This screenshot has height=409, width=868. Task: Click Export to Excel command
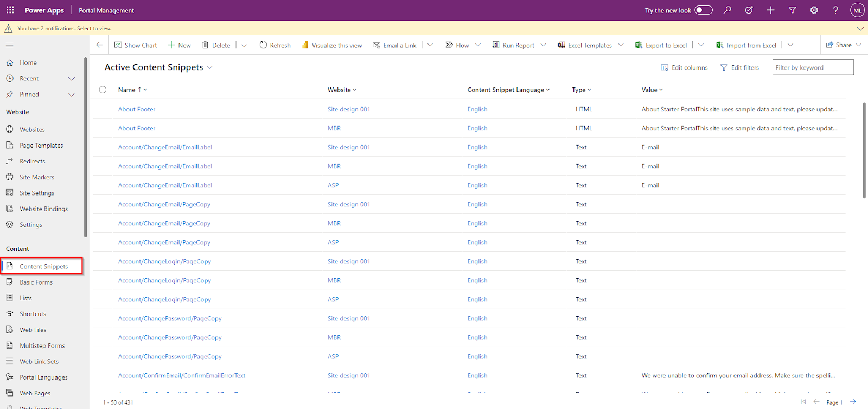[x=661, y=45]
